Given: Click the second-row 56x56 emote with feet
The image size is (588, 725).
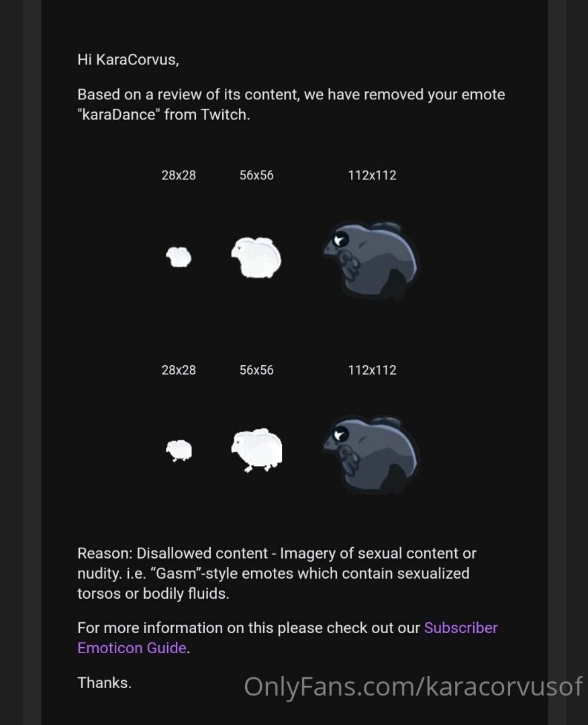Looking at the screenshot, I should (256, 450).
